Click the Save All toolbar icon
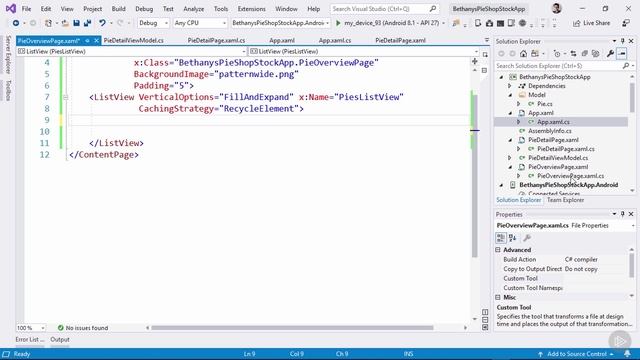This screenshot has width=640, height=360. (87, 23)
